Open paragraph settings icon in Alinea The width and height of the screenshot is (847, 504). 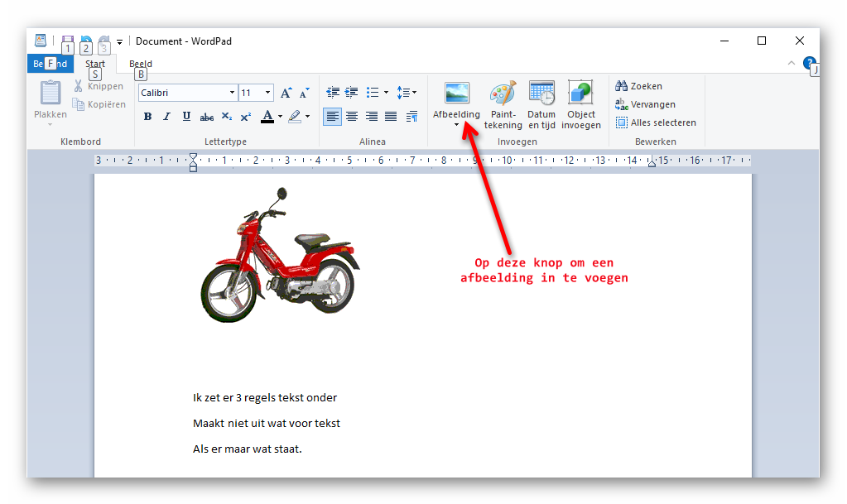click(411, 117)
